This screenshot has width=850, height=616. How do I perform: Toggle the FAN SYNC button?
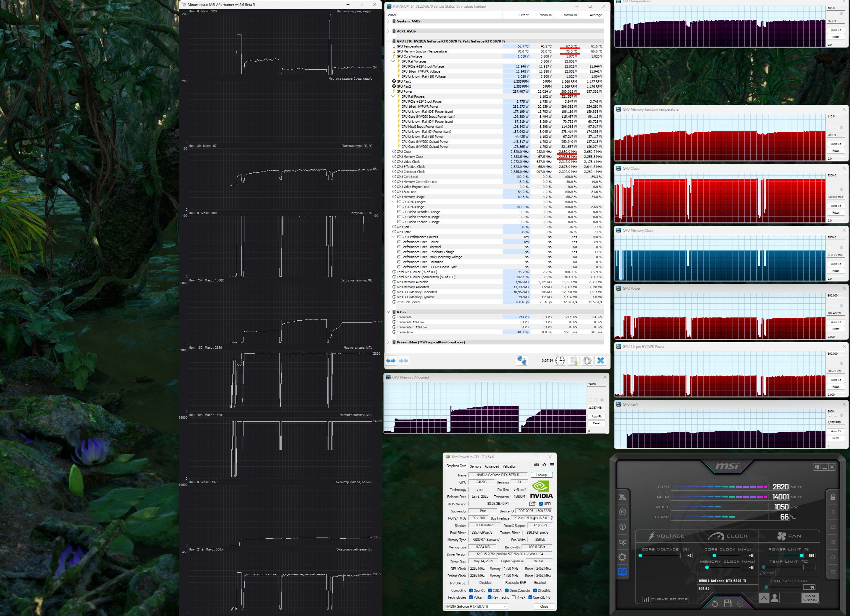(810, 598)
